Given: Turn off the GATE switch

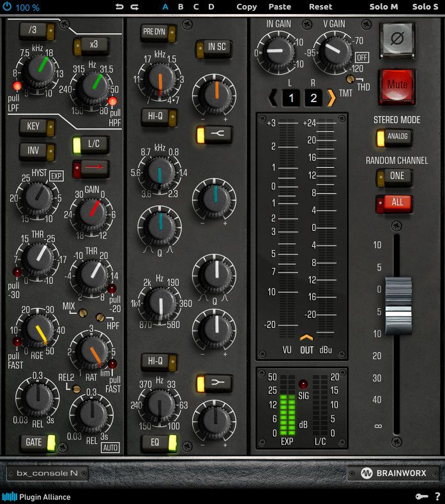Looking at the screenshot, I should point(38,443).
